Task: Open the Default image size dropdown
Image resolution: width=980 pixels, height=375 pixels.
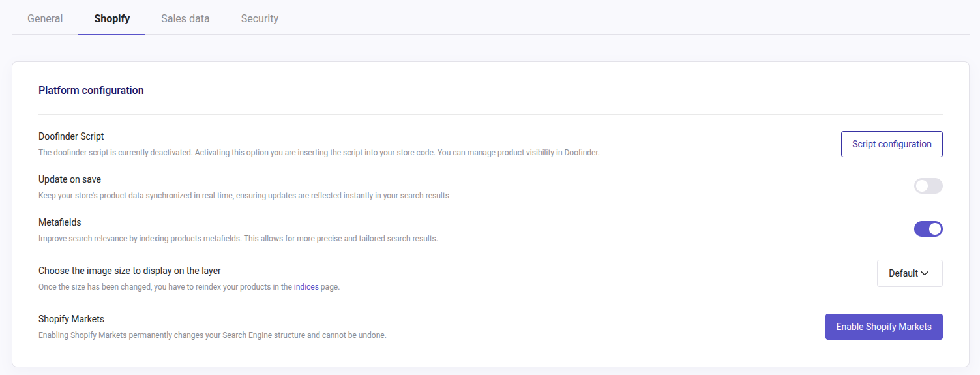Action: pyautogui.click(x=910, y=273)
